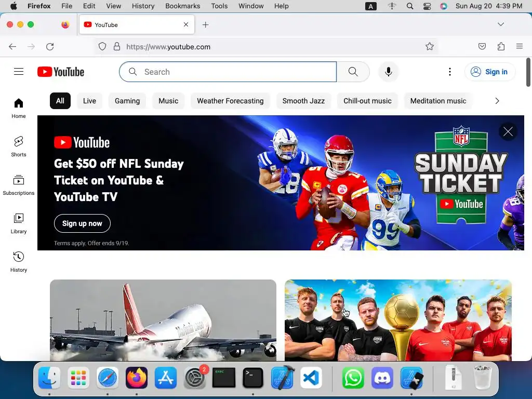The width and height of the screenshot is (532, 399).
Task: Select the Live filter chip
Action: 89,101
